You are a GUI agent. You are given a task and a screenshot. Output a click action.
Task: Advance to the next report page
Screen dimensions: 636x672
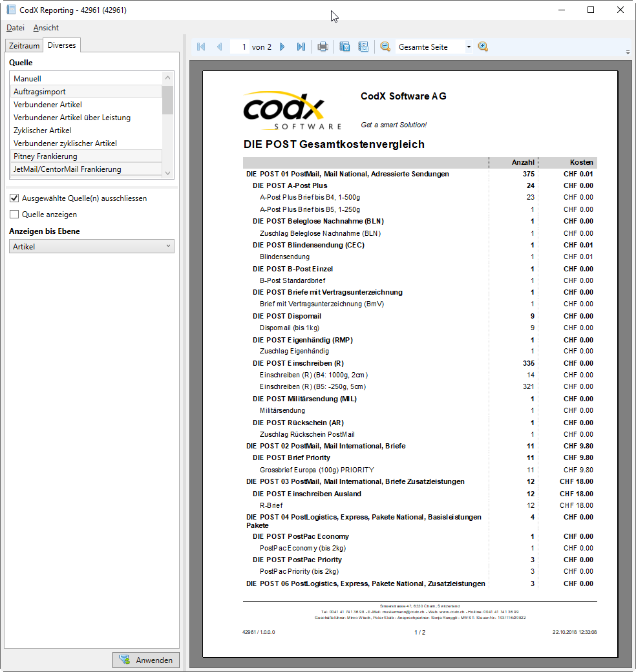point(282,47)
